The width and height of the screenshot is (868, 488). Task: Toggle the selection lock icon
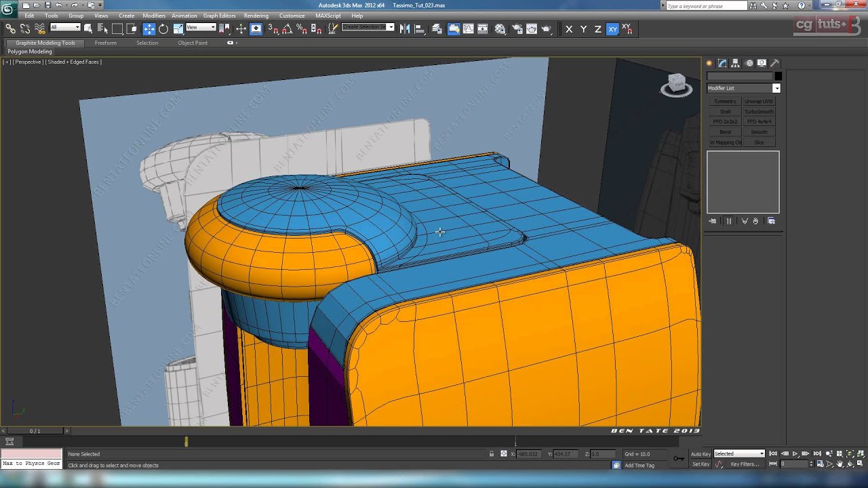(492, 454)
